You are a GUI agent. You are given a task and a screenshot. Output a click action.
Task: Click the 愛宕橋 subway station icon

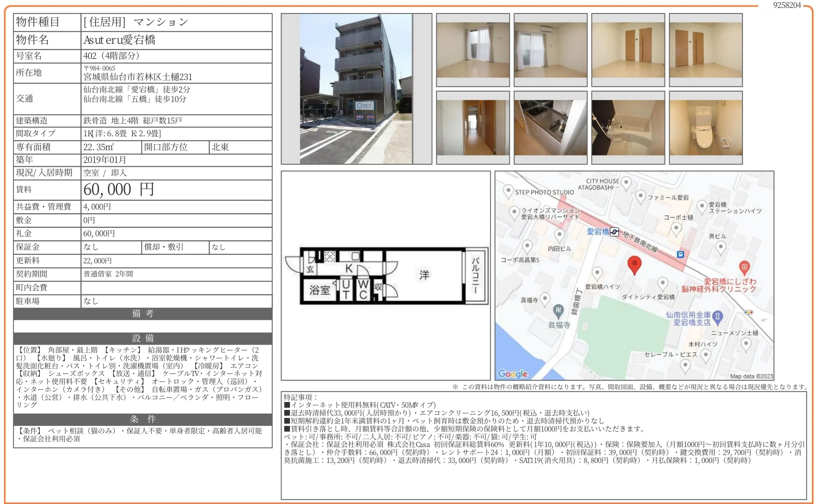tap(615, 232)
